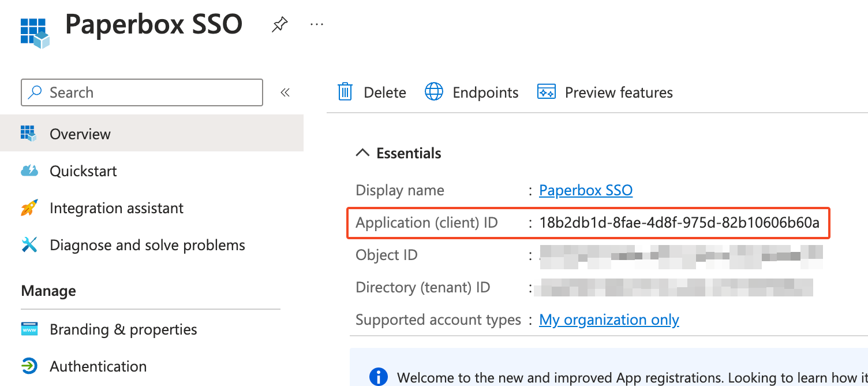Viewport: 868px width, 386px height.
Task: Collapse the Essentials section
Action: (x=362, y=152)
